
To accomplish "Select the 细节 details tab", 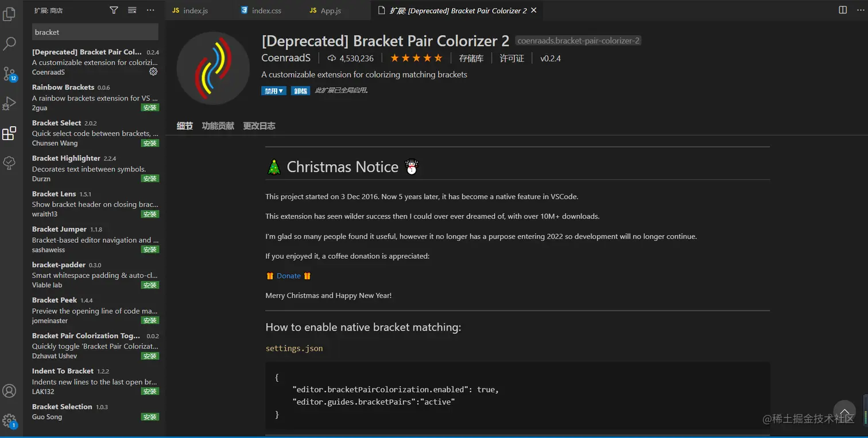I will (x=185, y=126).
